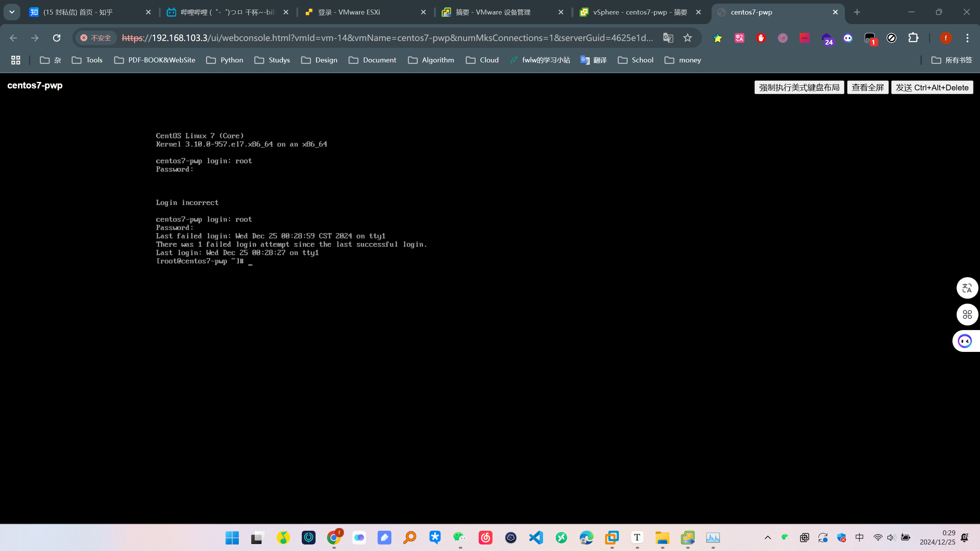Open the red hand blocker extension

(x=761, y=38)
